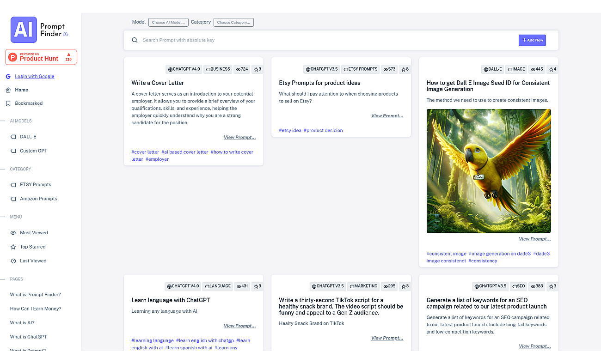Screen dimensions: 601x364
Task: Open What is Prompt Finder? page
Action: tap(36, 295)
